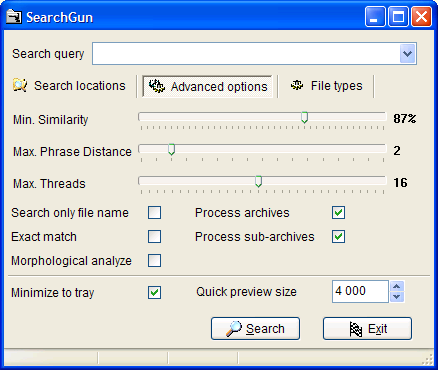Viewport: 438px width, 370px height.
Task: Enable the Exact match checkbox
Action: pyautogui.click(x=155, y=237)
